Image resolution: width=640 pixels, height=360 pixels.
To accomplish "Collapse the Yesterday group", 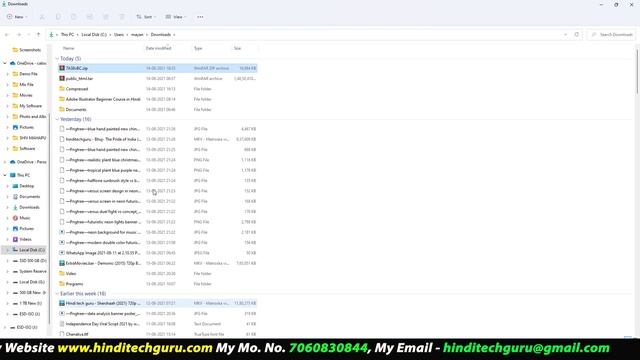I will click(x=57, y=119).
